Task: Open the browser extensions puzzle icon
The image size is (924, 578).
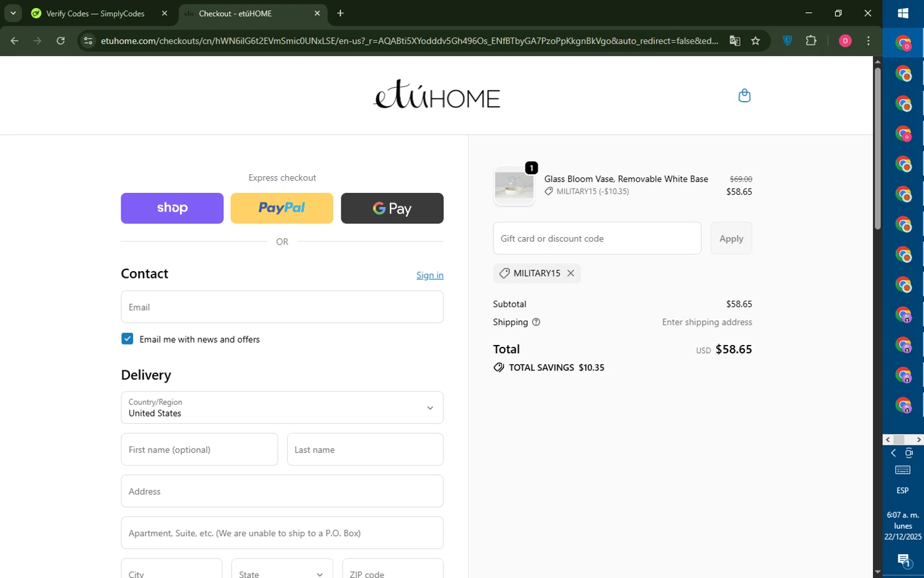Action: point(811,41)
